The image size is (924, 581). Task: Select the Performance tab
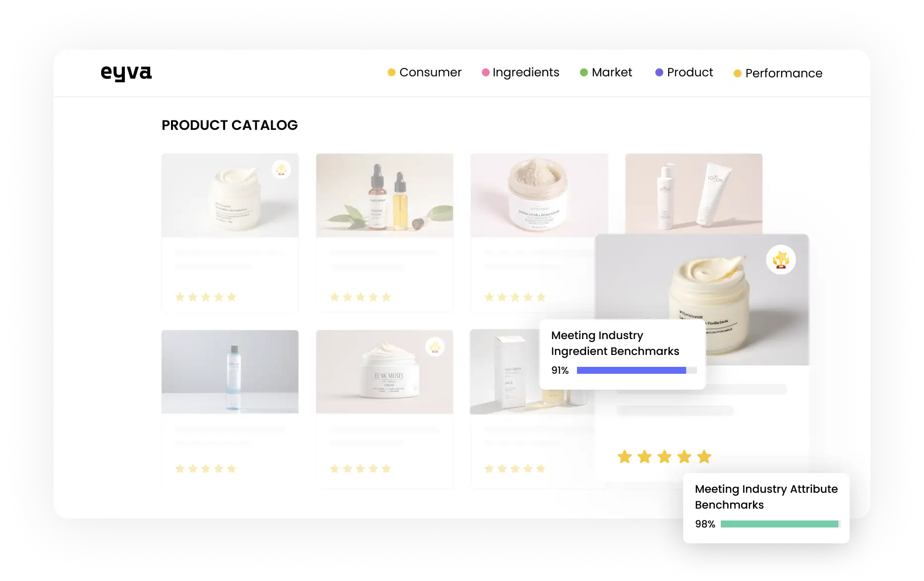783,73
